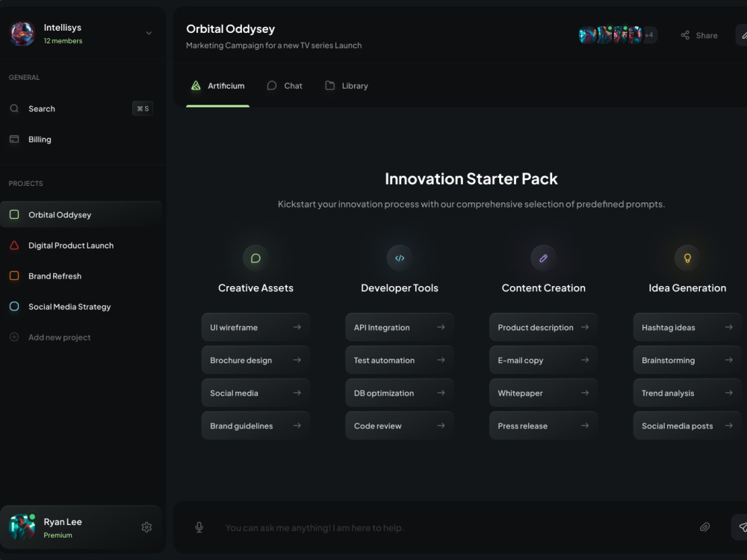
Task: Expand the Intellisys workspace chevron
Action: pos(149,34)
